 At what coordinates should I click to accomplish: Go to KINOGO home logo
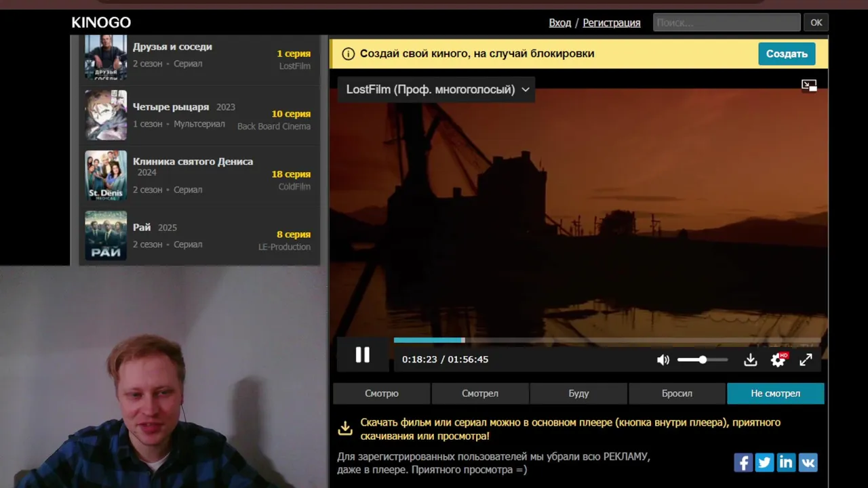101,22
